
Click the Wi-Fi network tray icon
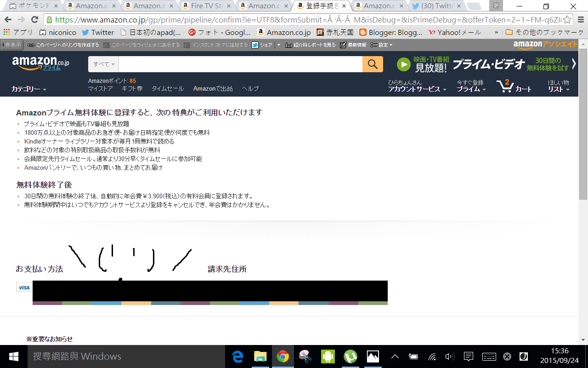(432, 356)
